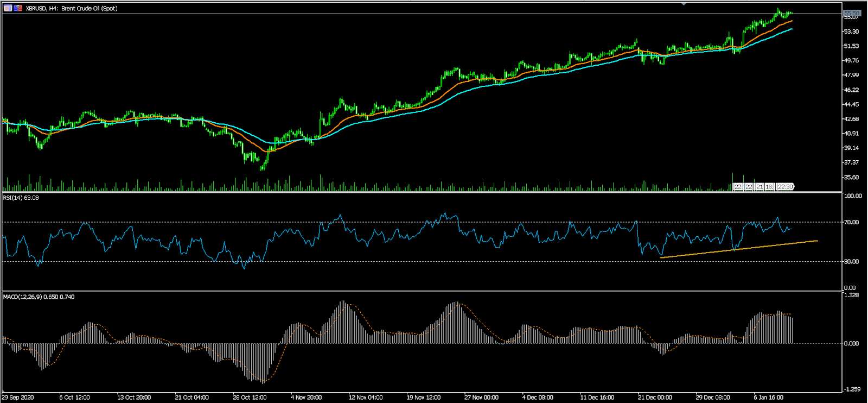
Task: Click the 21 news event marker
Action: (759, 187)
